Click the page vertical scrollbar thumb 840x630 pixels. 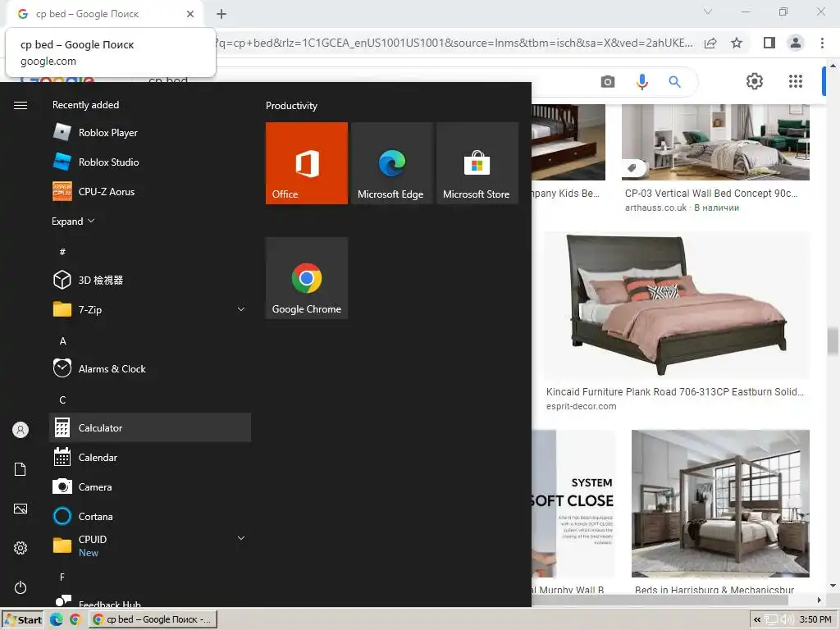point(833,341)
